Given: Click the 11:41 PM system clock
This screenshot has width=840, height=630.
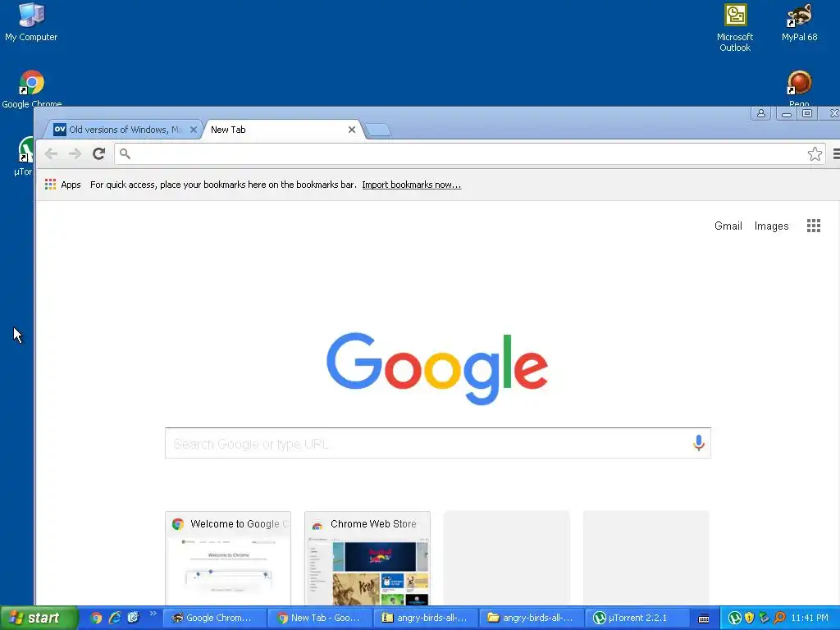Looking at the screenshot, I should tap(810, 619).
